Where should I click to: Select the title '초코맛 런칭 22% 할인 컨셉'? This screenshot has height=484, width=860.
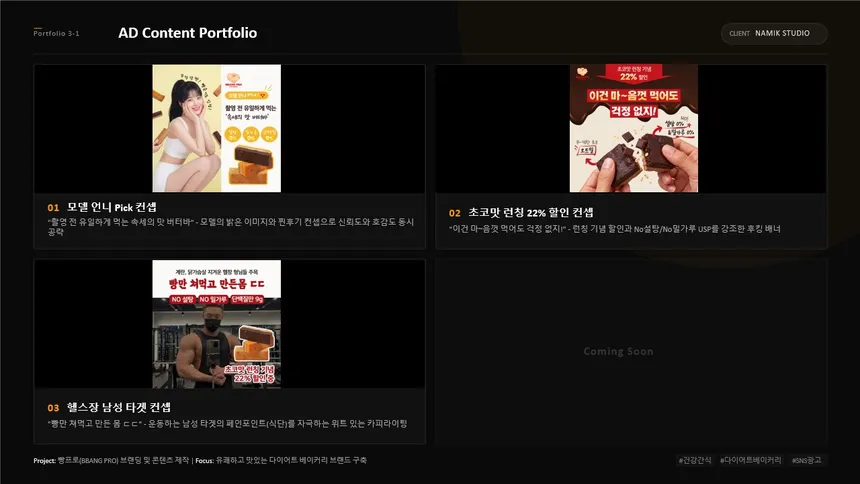530,212
